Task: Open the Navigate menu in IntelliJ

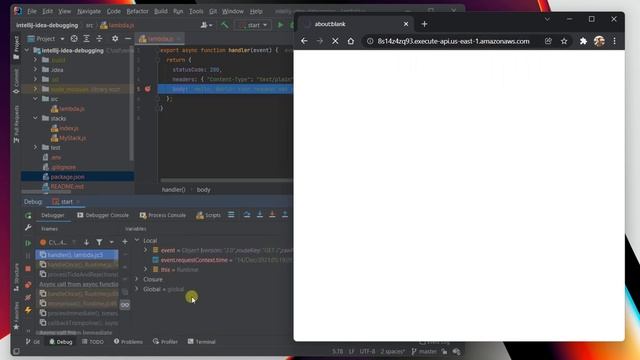Action: pyautogui.click(x=89, y=11)
